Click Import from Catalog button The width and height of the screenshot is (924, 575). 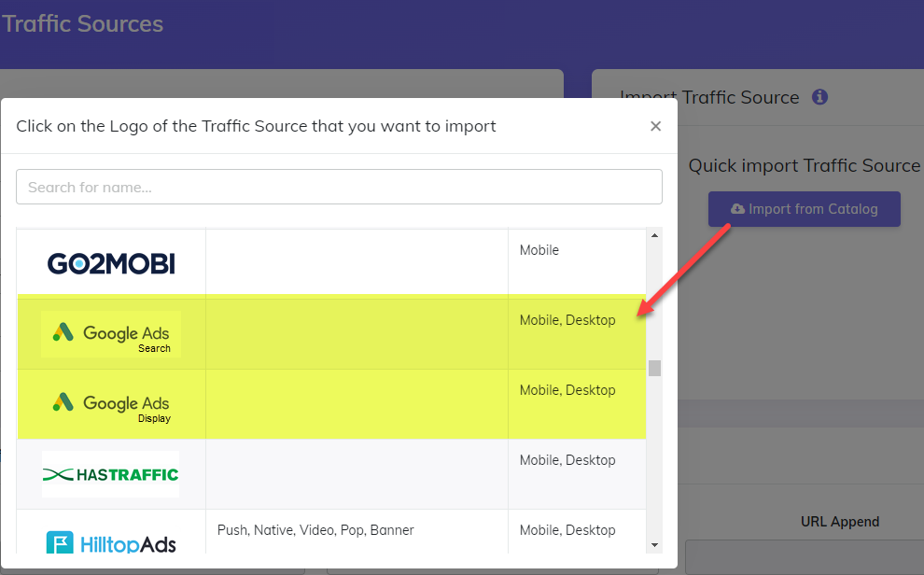(804, 208)
